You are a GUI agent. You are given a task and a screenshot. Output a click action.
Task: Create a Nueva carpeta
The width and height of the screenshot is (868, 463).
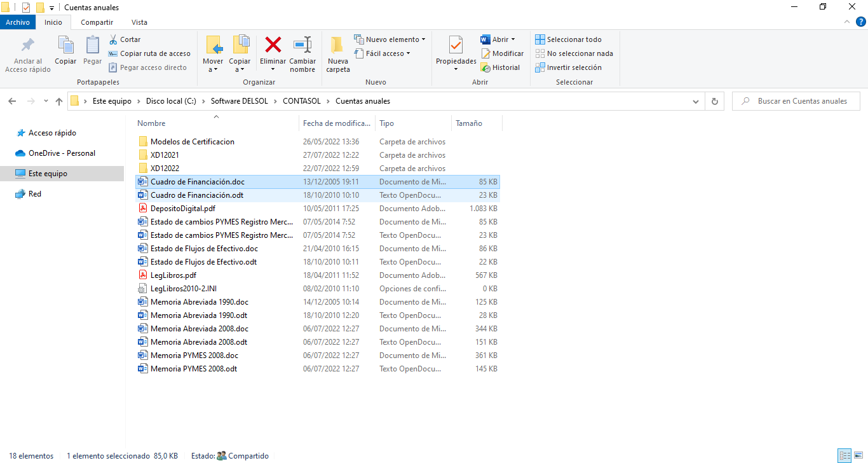[338, 55]
